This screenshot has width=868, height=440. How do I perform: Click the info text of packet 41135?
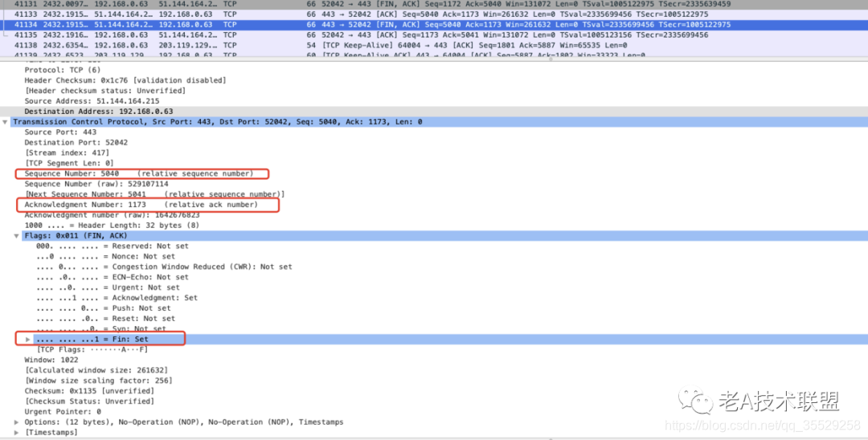515,35
